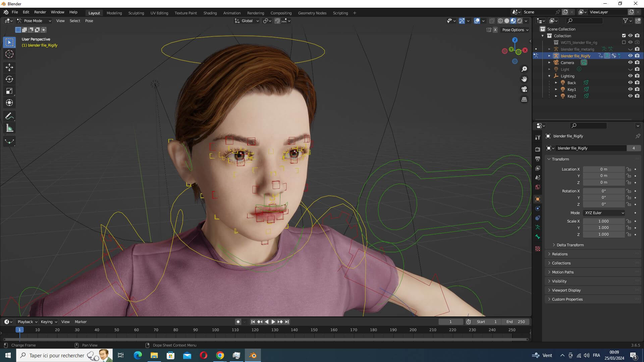Select the Move tool in toolbar

coord(9,67)
